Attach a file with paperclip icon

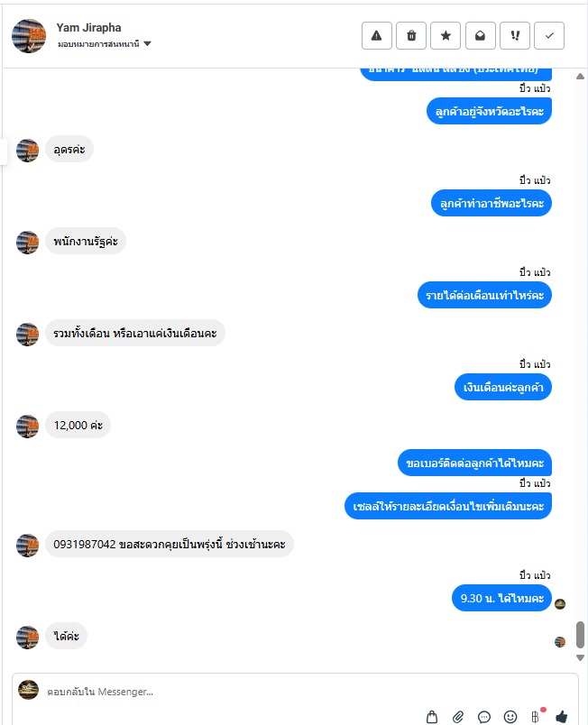[458, 717]
